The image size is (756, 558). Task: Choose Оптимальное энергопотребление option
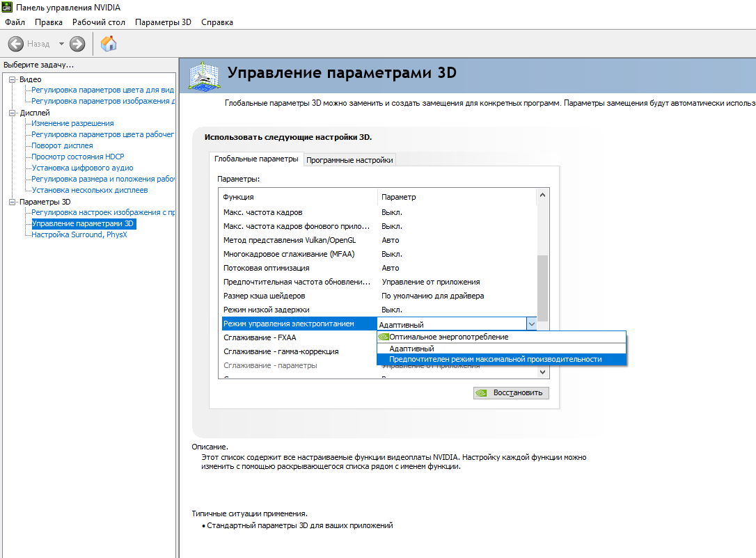501,337
